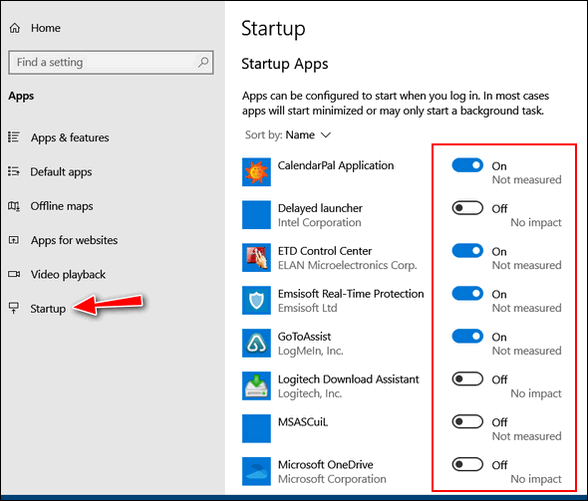Click the Home icon in sidebar
The image size is (588, 501).
15,28
